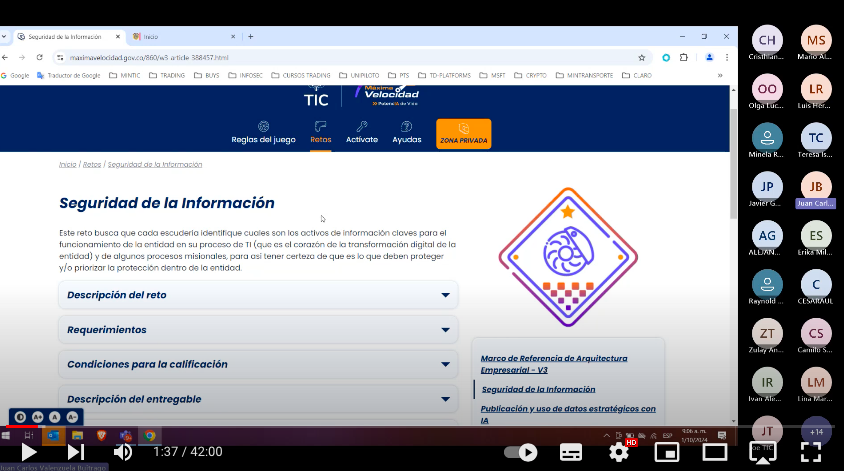Enter full screen mode
Viewport: 844px width, 471px height.
point(811,452)
